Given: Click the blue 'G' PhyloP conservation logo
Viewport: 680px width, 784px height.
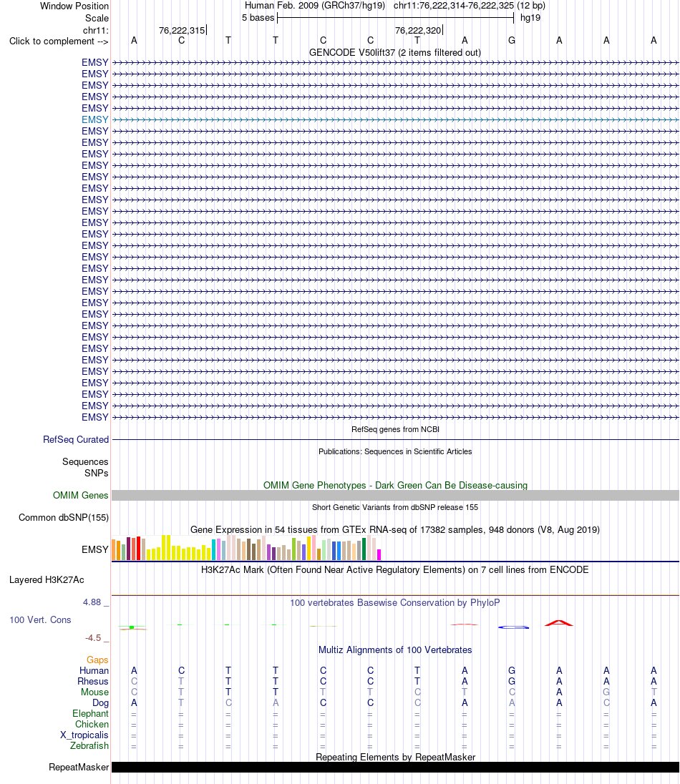Looking at the screenshot, I should (513, 627).
